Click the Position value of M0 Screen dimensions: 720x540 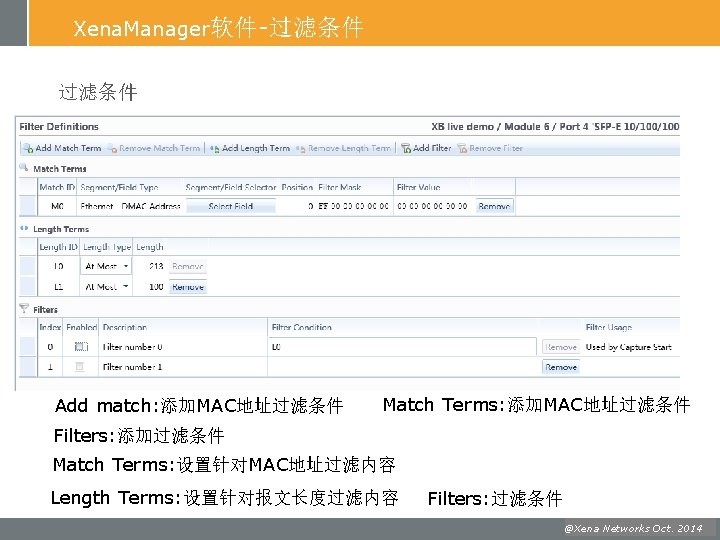click(311, 206)
